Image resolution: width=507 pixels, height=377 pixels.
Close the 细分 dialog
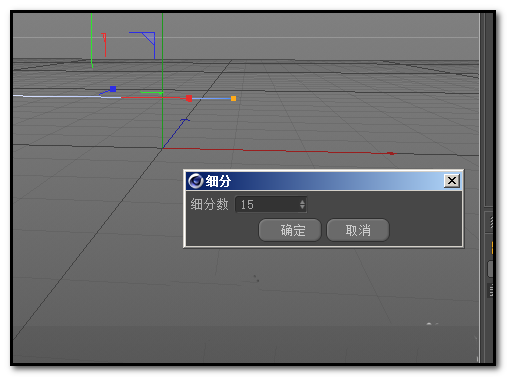click(x=452, y=181)
